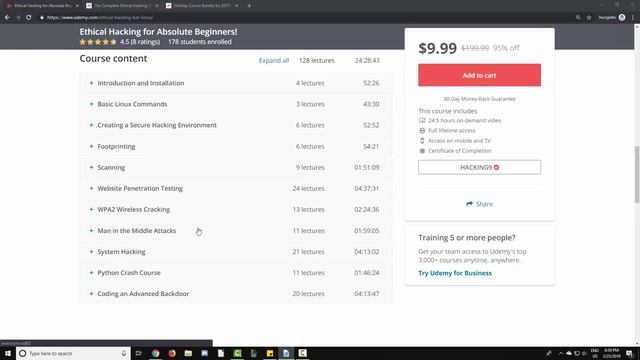
Task: Click the five-star course rating
Action: pos(98,42)
